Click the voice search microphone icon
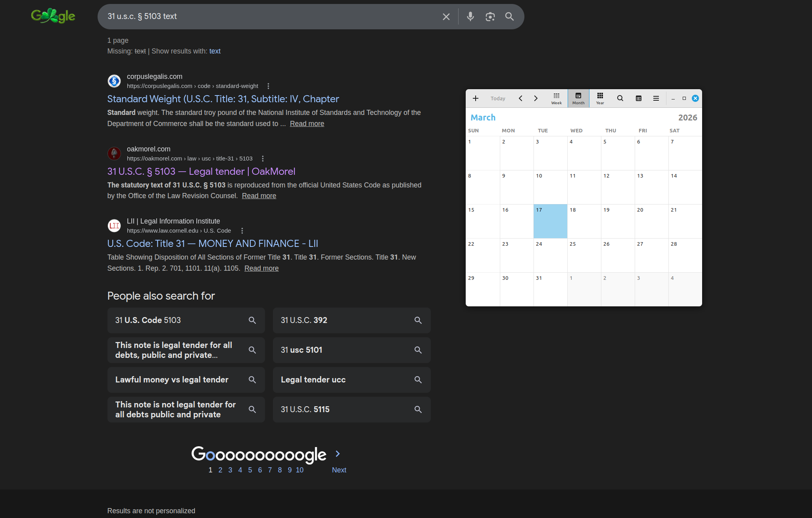The image size is (812, 518). coord(470,17)
